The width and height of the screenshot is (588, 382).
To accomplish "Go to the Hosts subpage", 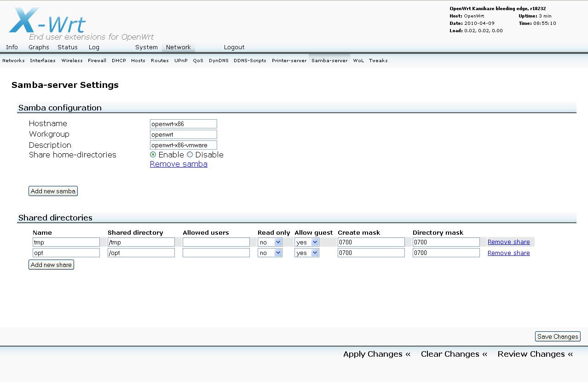I will tap(138, 60).
